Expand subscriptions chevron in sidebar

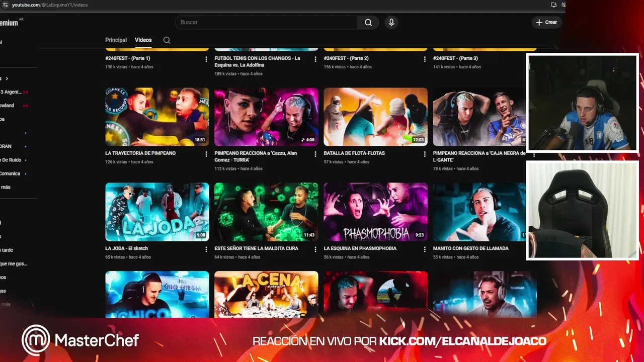point(7,78)
